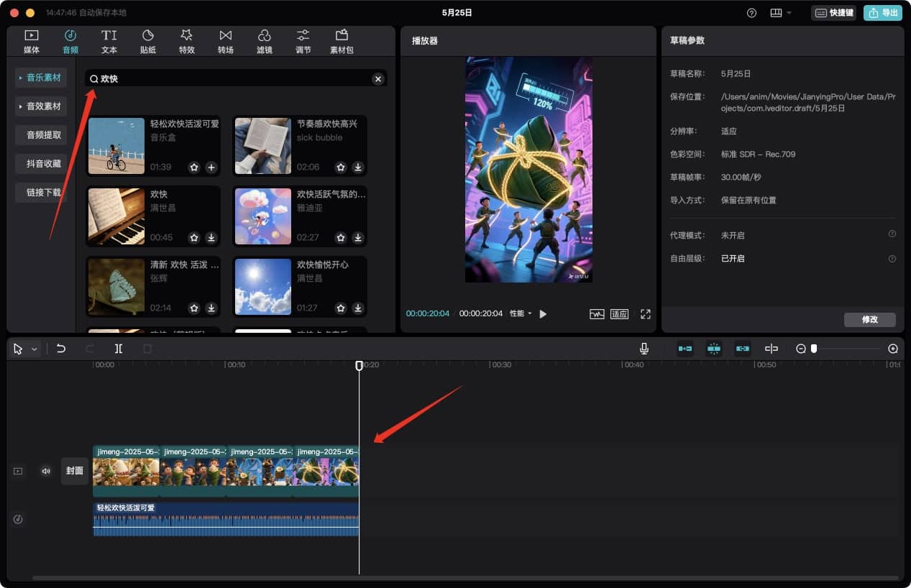The height and width of the screenshot is (588, 911).
Task: Download the 节奏感欢快高兴 track
Action: click(x=358, y=167)
